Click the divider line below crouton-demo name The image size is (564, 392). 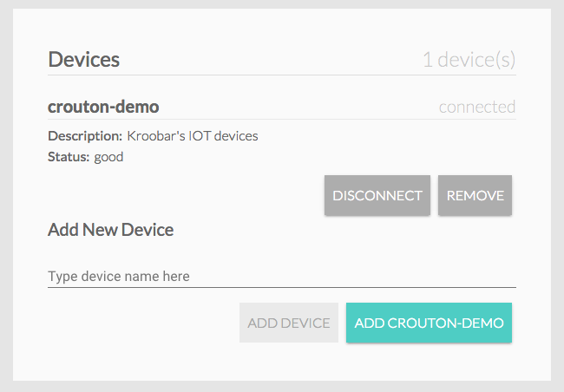(x=281, y=120)
